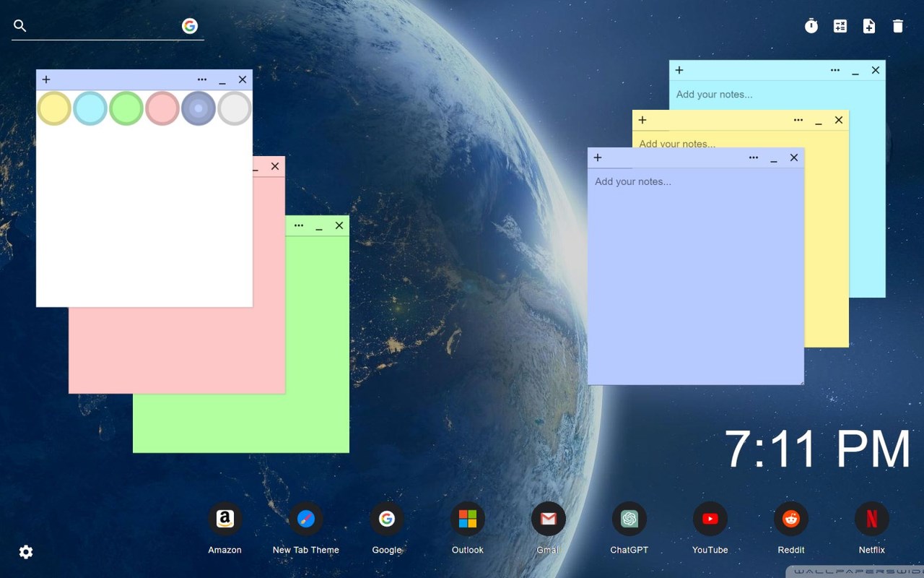Click into the cyan note's text area
The image size is (924, 578).
coord(777,95)
